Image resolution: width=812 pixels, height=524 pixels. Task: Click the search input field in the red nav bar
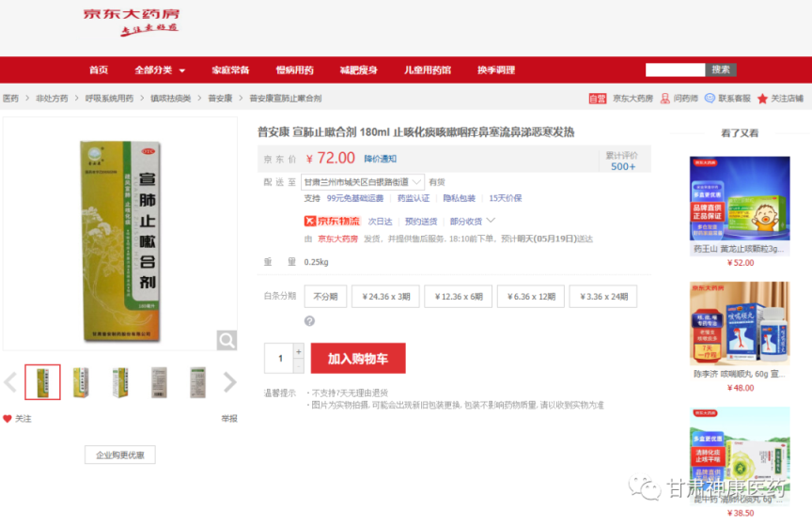point(676,69)
